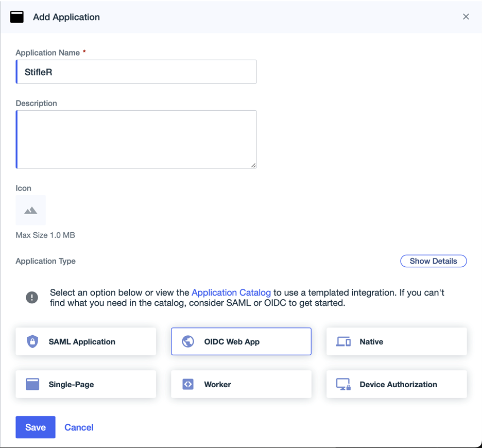
Task: Click the Description box resize handle
Action: 253,165
